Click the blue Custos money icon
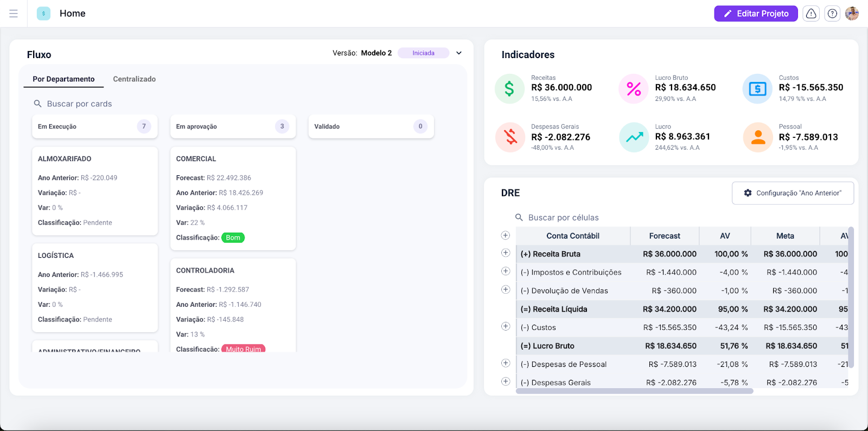Image resolution: width=868 pixels, height=431 pixels. pyautogui.click(x=757, y=88)
